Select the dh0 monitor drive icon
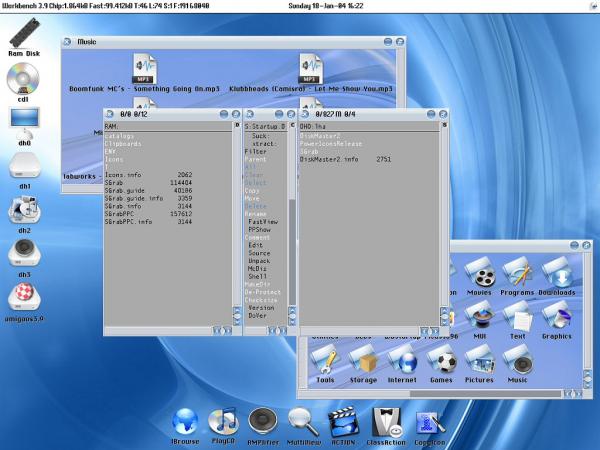This screenshot has height=450, width=600. pyautogui.click(x=24, y=123)
